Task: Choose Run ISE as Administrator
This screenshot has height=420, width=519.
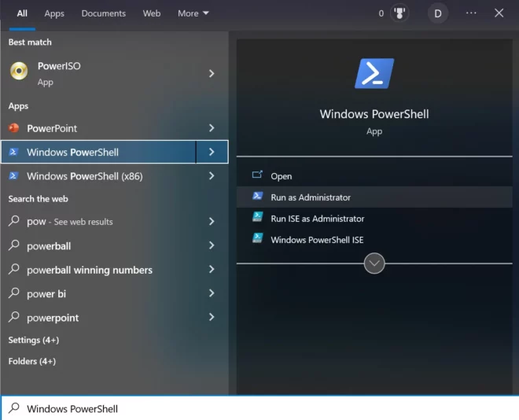Action: click(x=374, y=219)
